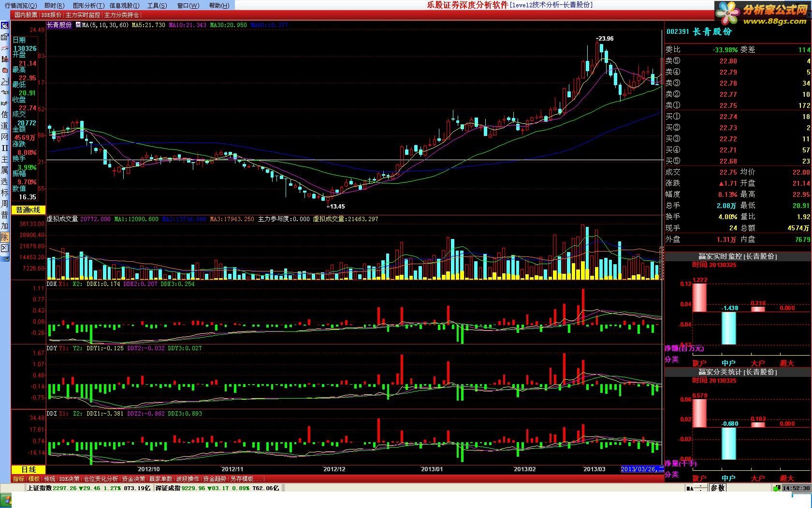Open the 窗口(W) menu

[x=188, y=5]
